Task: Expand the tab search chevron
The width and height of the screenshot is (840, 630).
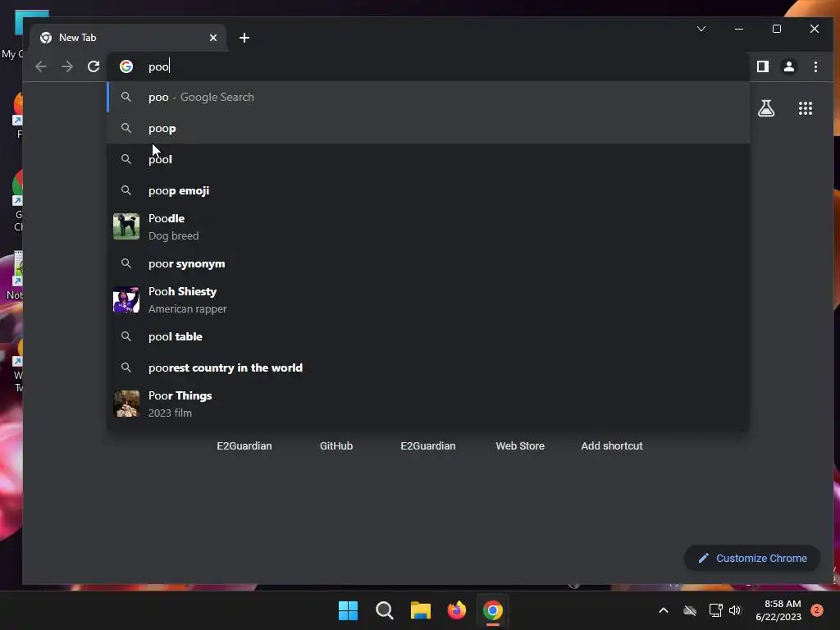Action: (701, 29)
